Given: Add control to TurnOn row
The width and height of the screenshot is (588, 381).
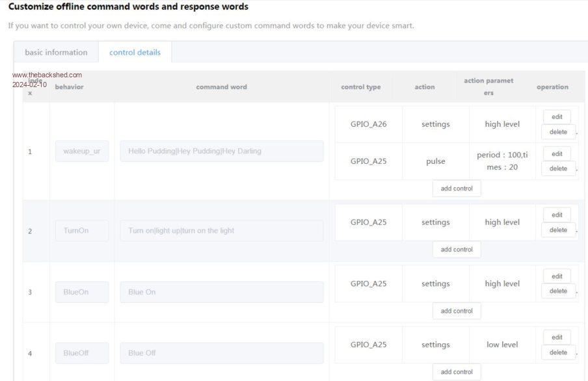Looking at the screenshot, I should coord(457,250).
